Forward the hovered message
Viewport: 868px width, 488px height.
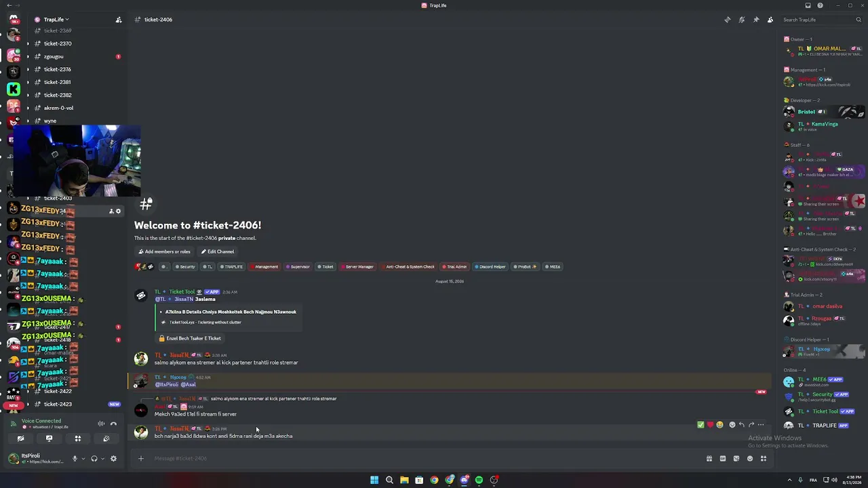pyautogui.click(x=751, y=425)
